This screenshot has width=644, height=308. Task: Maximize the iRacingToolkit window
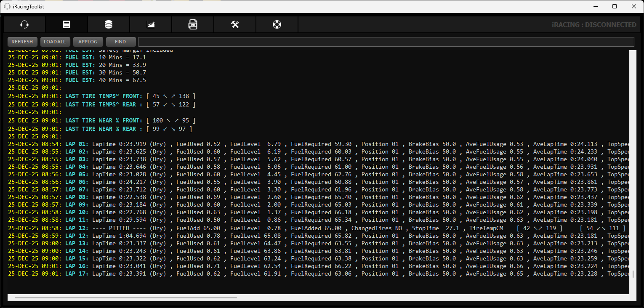615,6
